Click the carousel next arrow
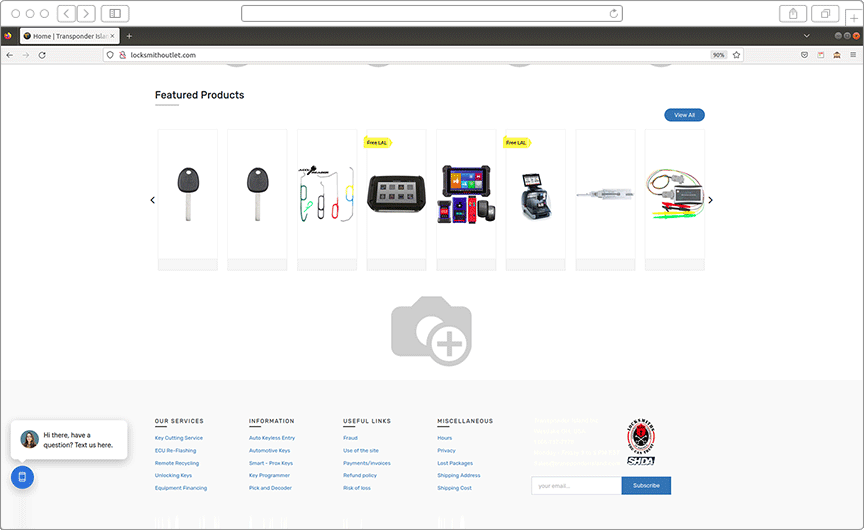 (711, 200)
